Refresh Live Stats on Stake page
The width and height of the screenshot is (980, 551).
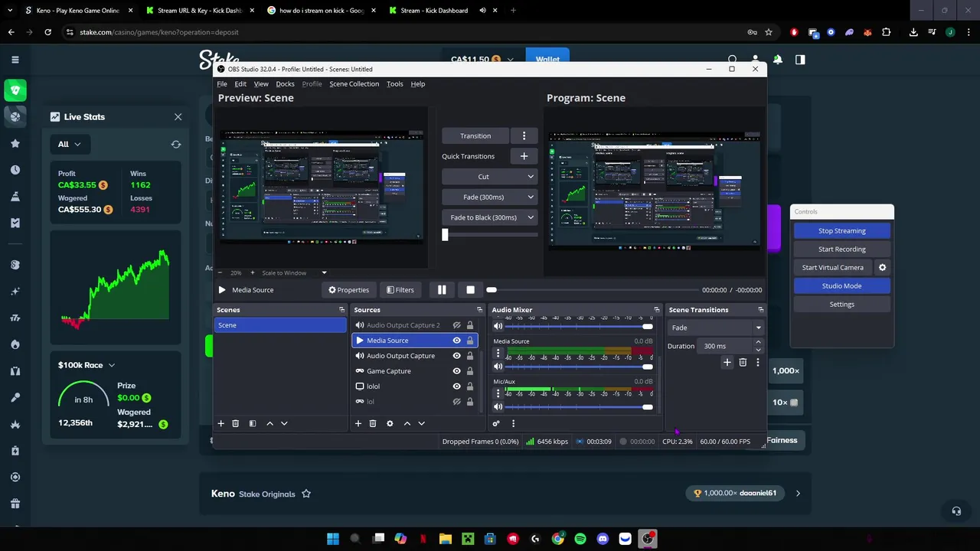click(x=176, y=144)
